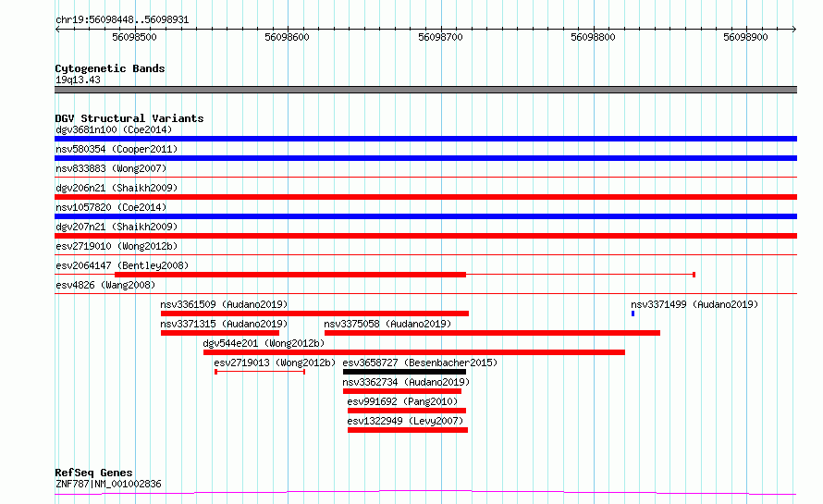This screenshot has width=823, height=504.
Task: Click the red bar under nsv3375058
Action: point(492,333)
